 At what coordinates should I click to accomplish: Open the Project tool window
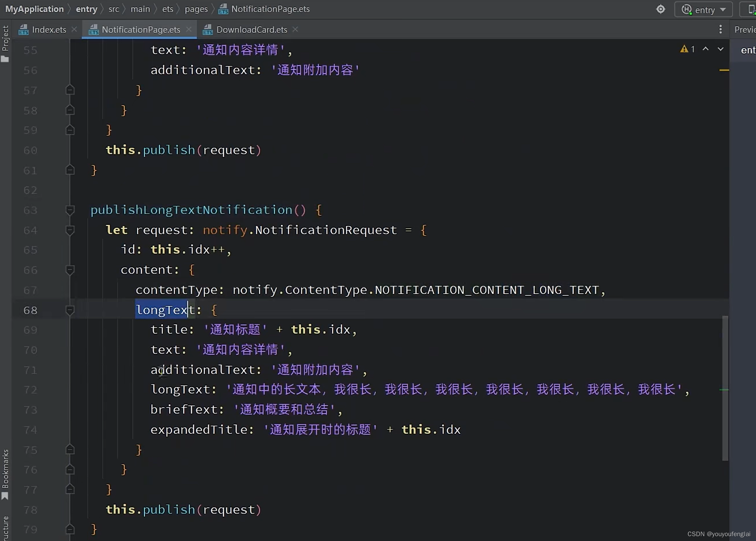[5, 44]
